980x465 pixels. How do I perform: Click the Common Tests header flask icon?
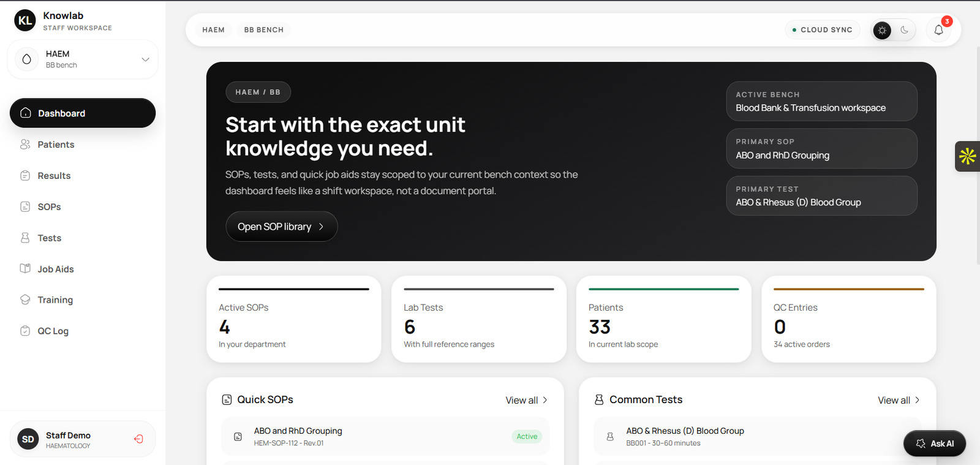(x=599, y=399)
